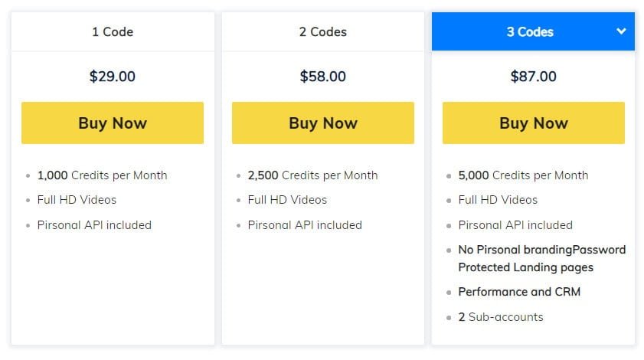Screen dimensions: 644x360
Task: Click Pirsonal API included in 2 Codes plan
Action: click(x=305, y=225)
